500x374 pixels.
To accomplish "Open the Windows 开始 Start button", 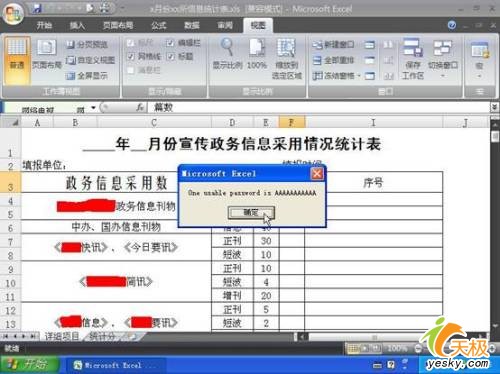I will pyautogui.click(x=30, y=364).
